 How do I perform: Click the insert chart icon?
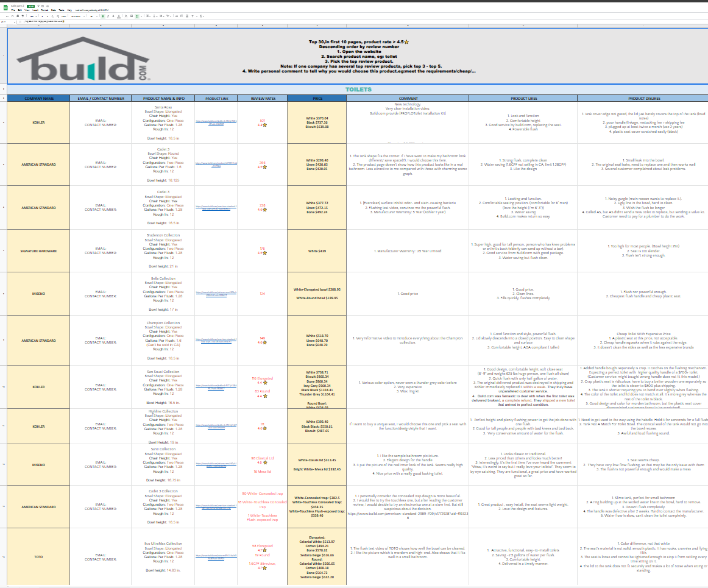tap(187, 16)
